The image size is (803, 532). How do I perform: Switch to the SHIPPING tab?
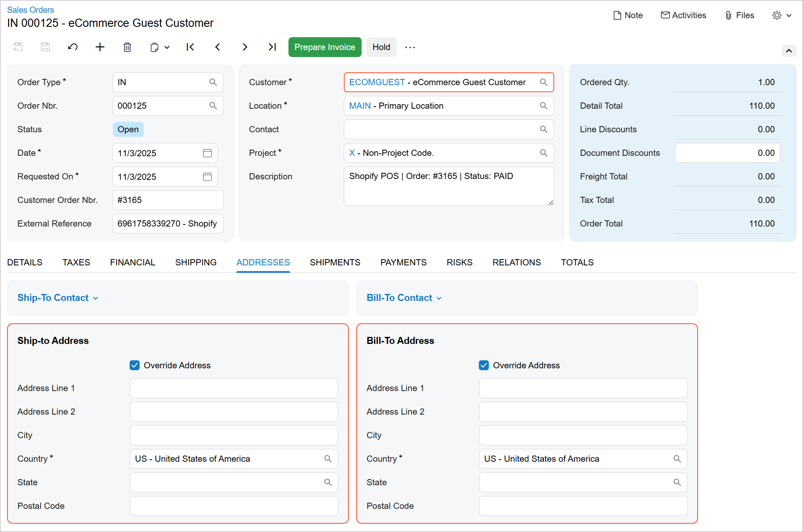(196, 262)
